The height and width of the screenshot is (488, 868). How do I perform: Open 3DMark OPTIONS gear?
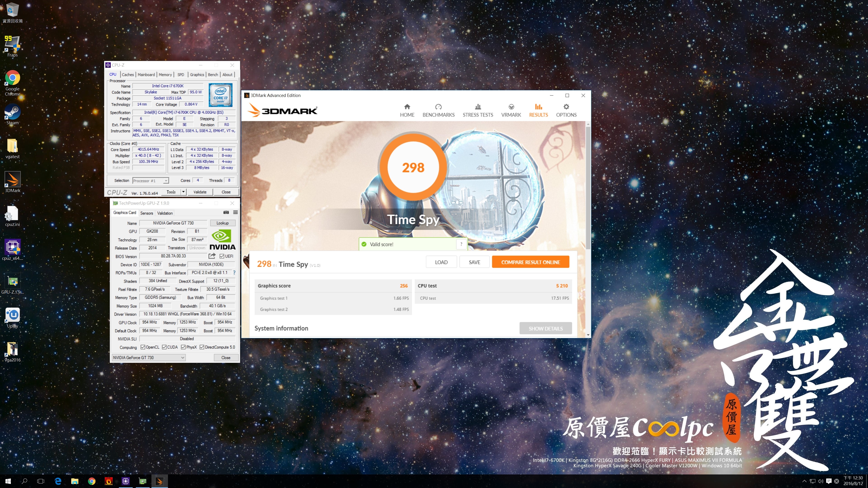[x=566, y=110]
